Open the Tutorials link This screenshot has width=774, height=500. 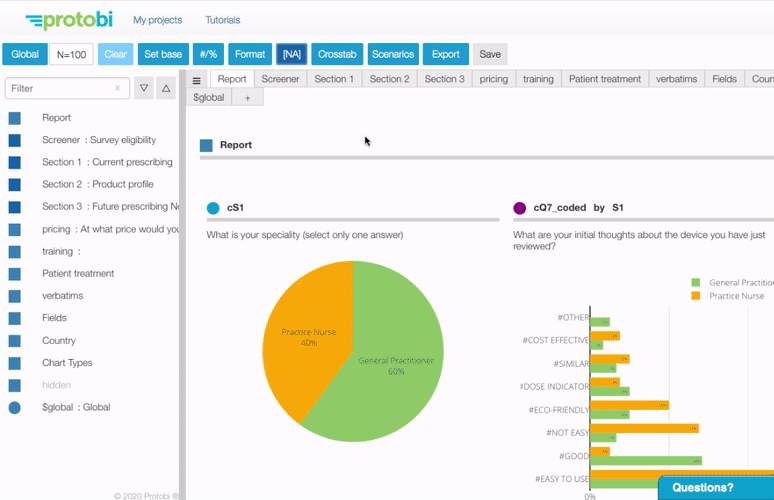click(x=222, y=20)
